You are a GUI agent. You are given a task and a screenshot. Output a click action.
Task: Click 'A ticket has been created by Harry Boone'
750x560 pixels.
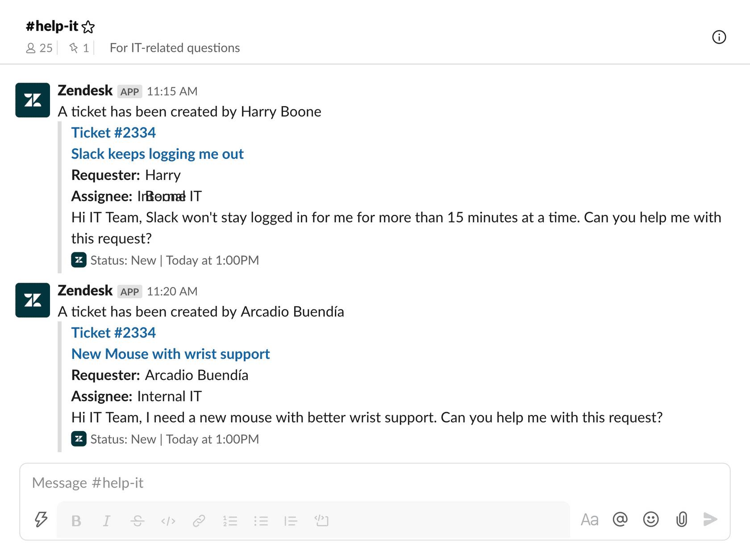coord(189,112)
